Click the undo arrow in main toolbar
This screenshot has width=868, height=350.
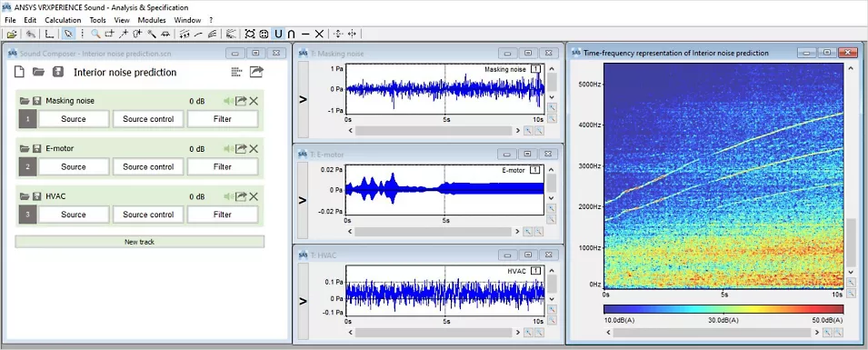point(31,34)
